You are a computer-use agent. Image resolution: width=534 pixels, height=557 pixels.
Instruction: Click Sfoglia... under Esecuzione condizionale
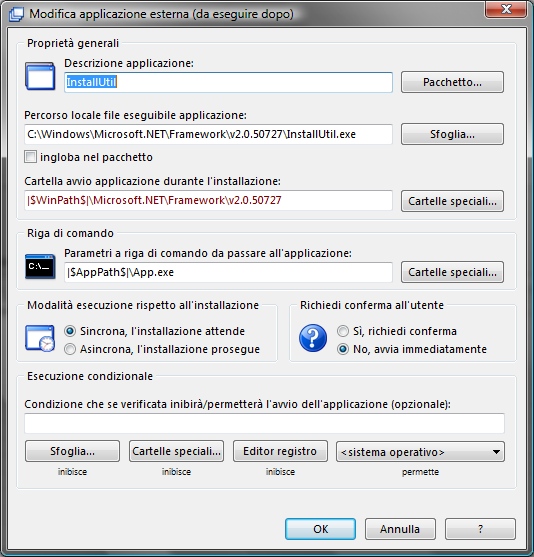pos(72,451)
